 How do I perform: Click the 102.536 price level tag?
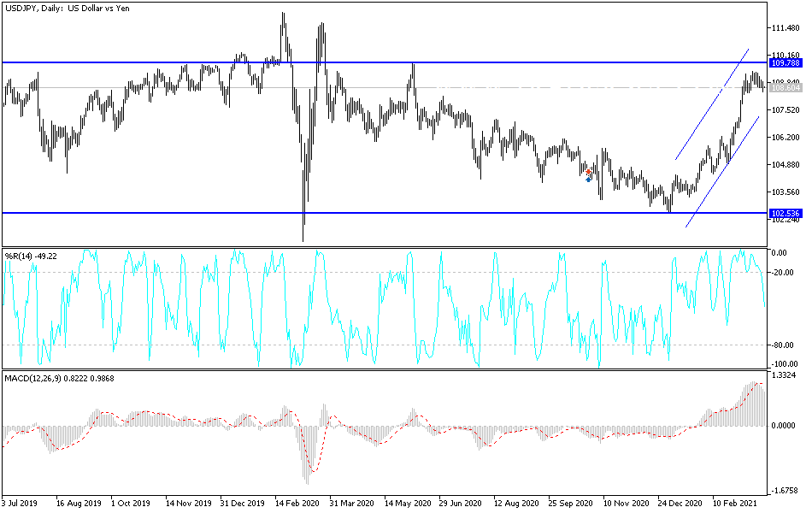point(785,210)
